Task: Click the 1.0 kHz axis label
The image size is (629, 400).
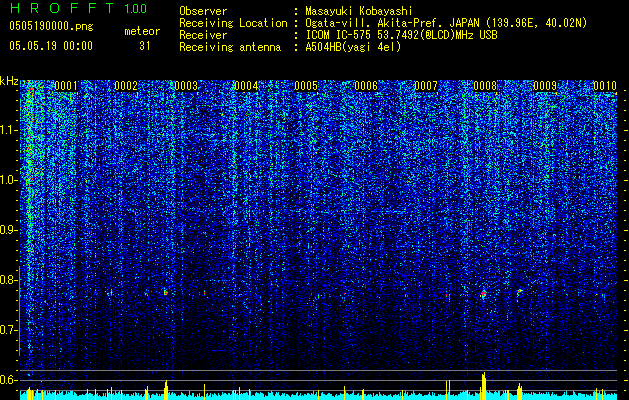Action: (9, 180)
